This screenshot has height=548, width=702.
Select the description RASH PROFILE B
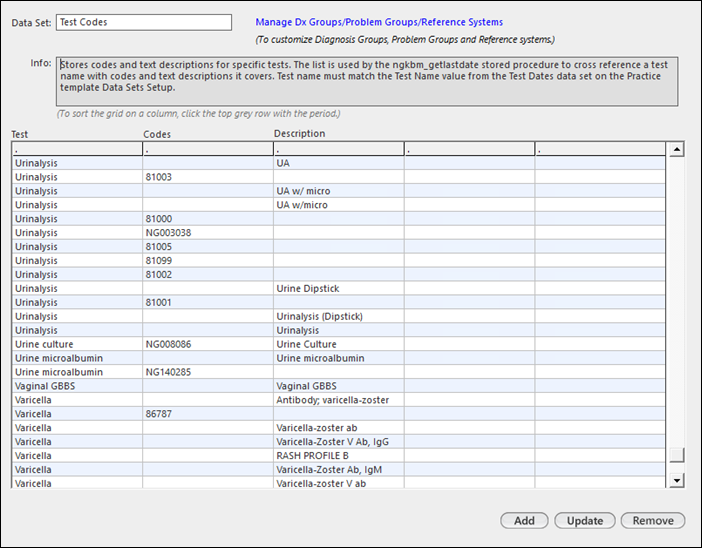coord(338,455)
